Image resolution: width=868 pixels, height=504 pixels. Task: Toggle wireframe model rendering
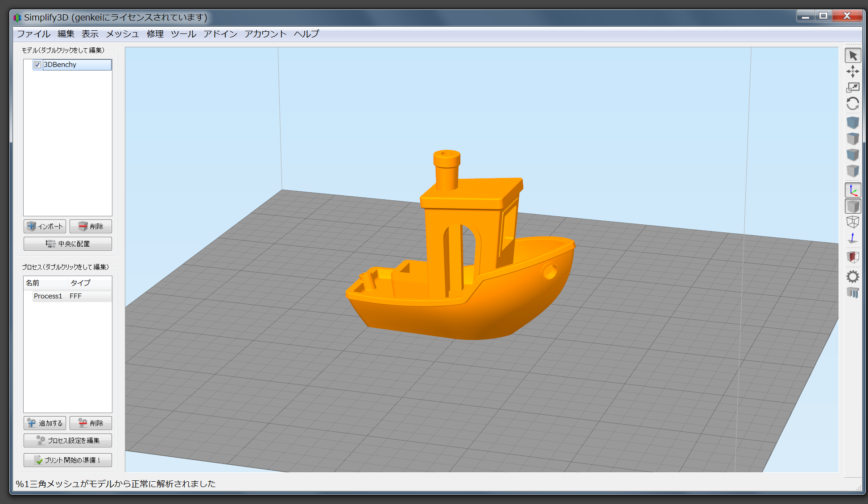[x=853, y=222]
